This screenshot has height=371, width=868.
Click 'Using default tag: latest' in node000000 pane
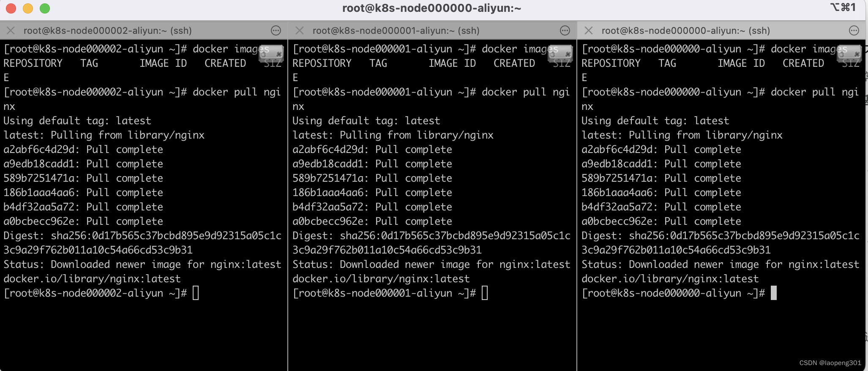[x=655, y=121]
